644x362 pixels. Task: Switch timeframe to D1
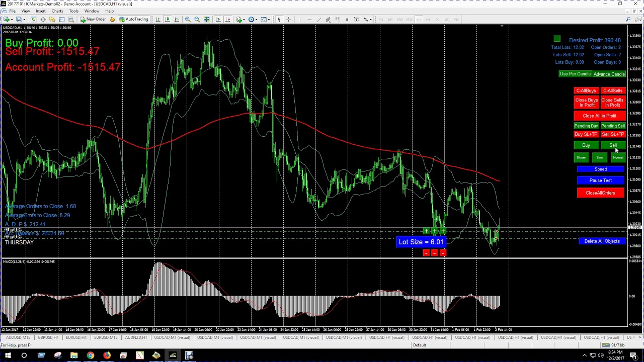tap(437, 19)
